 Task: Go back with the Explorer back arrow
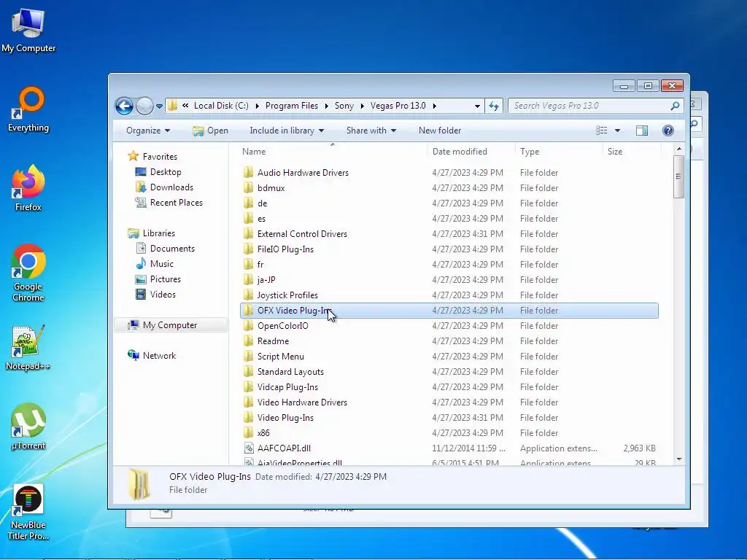(x=124, y=106)
